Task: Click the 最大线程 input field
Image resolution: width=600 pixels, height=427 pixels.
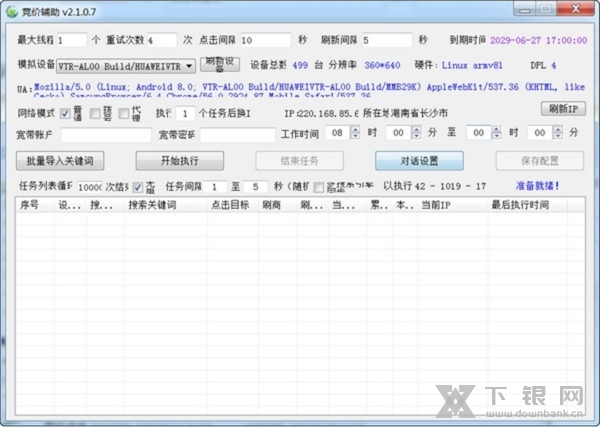Action: pyautogui.click(x=72, y=40)
